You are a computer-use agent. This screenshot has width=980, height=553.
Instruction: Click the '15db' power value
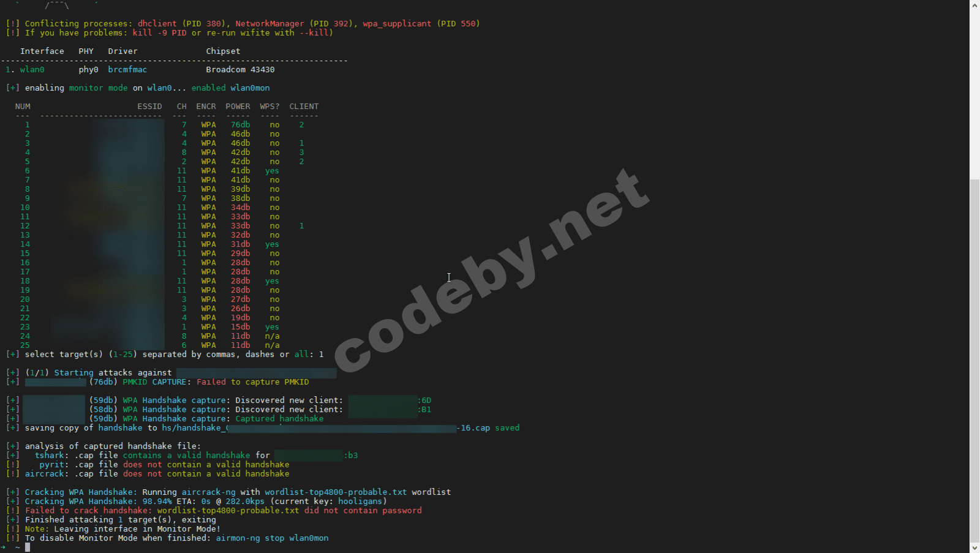pos(240,327)
